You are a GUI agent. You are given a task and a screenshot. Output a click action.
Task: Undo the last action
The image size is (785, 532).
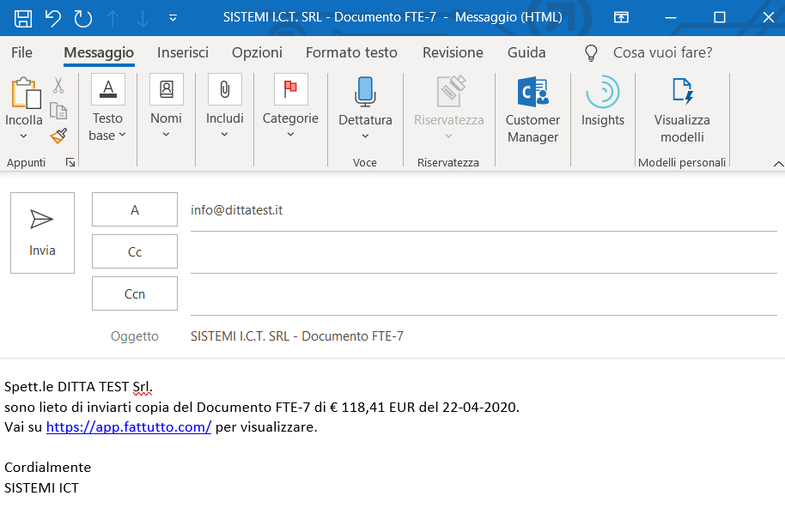tap(52, 18)
